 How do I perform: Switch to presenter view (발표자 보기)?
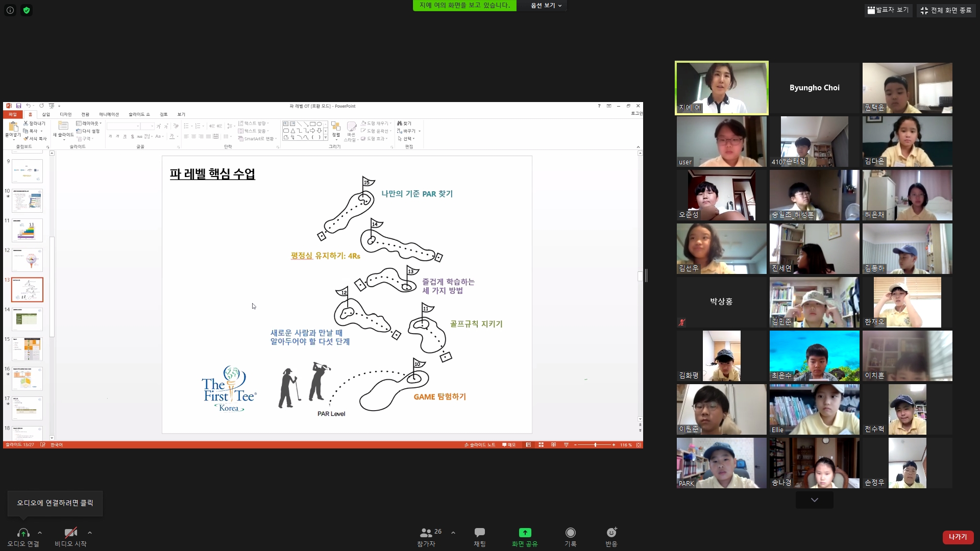point(888,10)
